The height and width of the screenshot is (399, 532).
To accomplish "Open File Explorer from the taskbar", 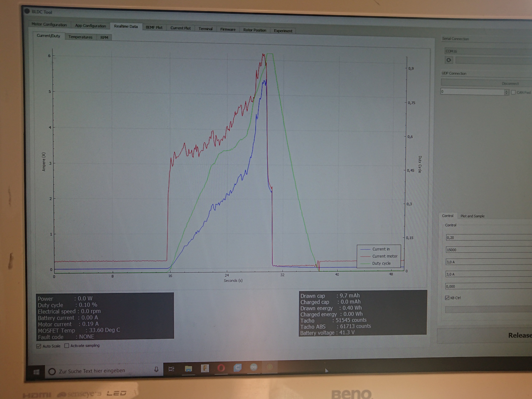I will [x=188, y=368].
